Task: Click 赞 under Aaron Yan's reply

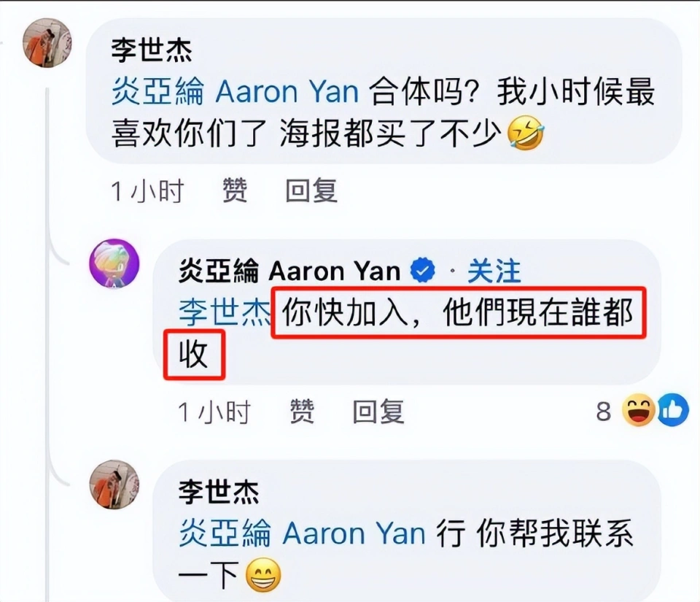Action: click(x=302, y=412)
